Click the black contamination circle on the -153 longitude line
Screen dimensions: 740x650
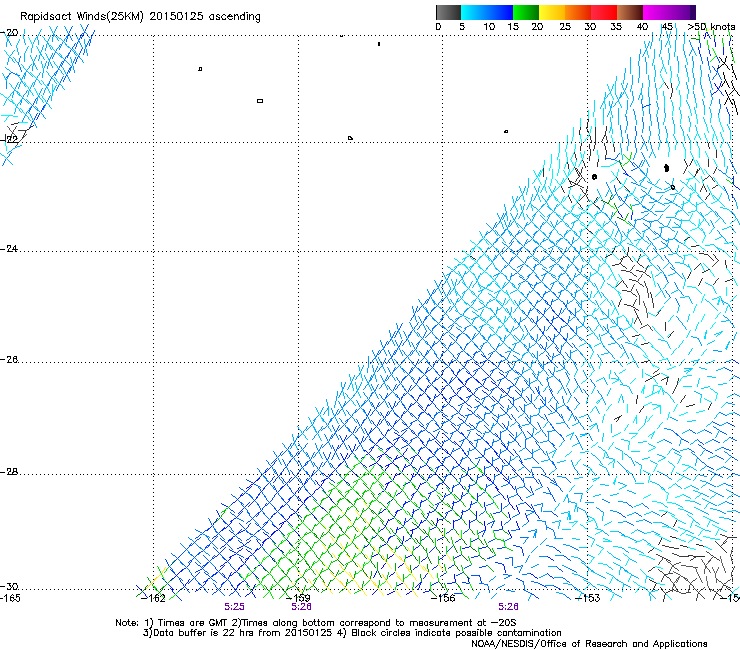coord(595,177)
